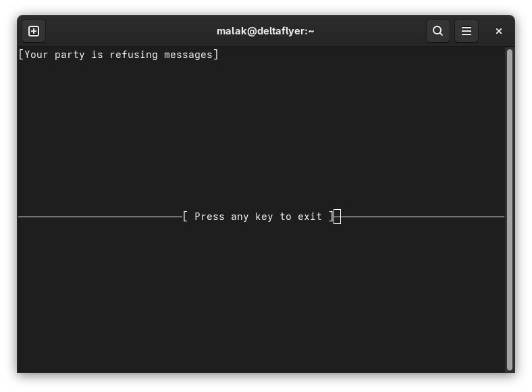Click the window title malak@deltaflyer:~

(265, 31)
